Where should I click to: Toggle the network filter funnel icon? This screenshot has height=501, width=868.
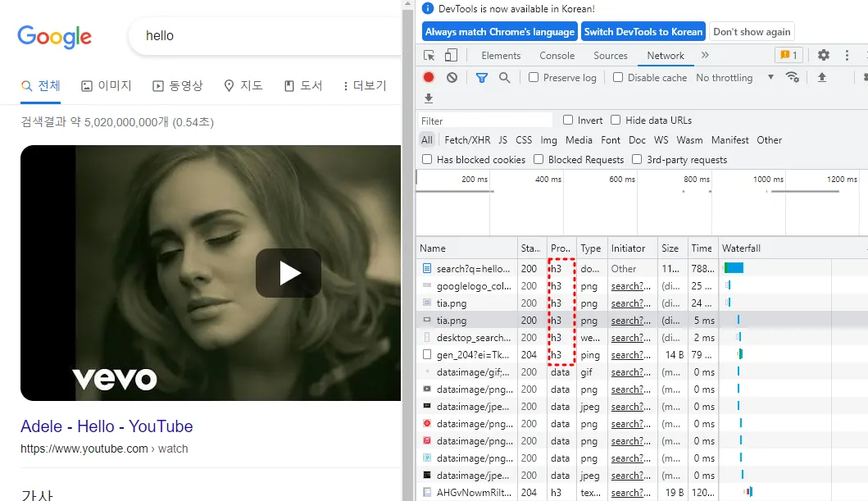tap(482, 78)
